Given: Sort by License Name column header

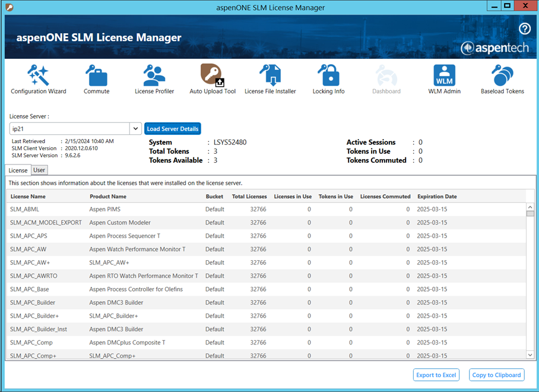Looking at the screenshot, I should pos(28,197).
